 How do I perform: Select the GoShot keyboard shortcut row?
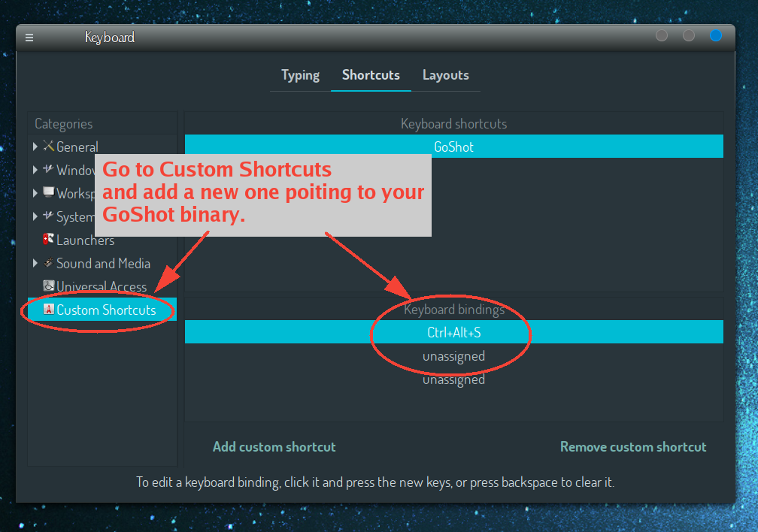pyautogui.click(x=454, y=147)
